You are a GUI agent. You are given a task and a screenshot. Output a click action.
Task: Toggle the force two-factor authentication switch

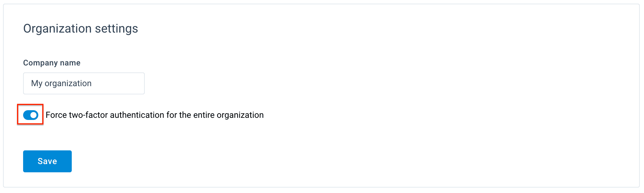[31, 115]
